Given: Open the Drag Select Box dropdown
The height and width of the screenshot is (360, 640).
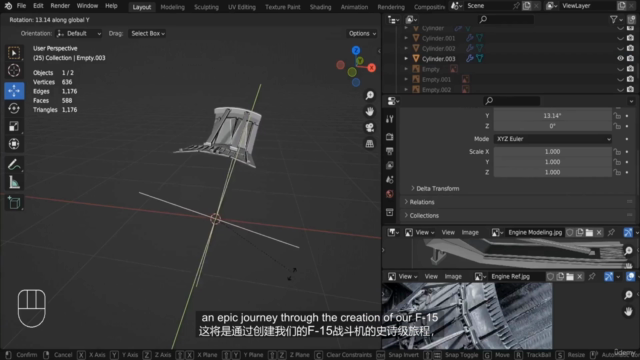Looking at the screenshot, I should click(x=148, y=33).
